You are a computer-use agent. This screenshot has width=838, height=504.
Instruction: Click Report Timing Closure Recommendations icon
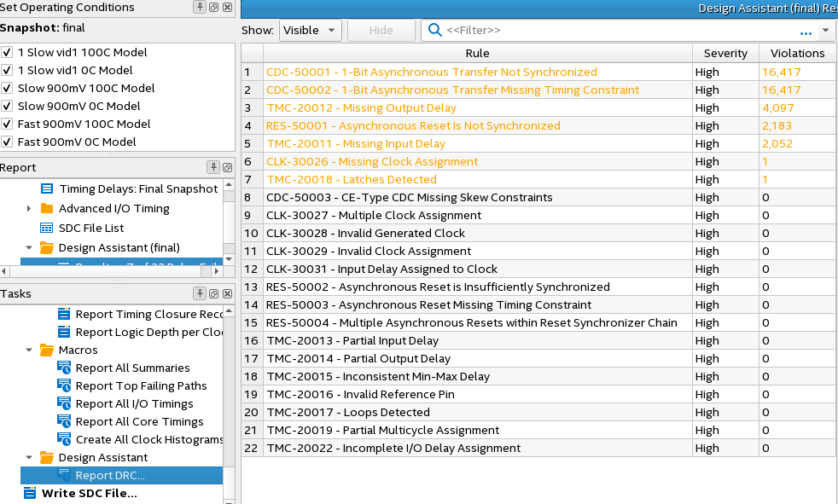coord(64,314)
